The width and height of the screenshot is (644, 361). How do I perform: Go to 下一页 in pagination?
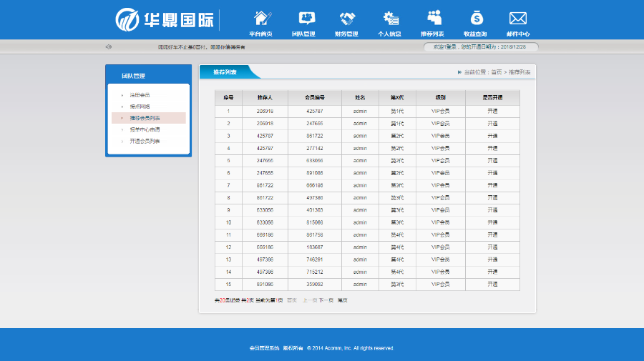[326, 300]
